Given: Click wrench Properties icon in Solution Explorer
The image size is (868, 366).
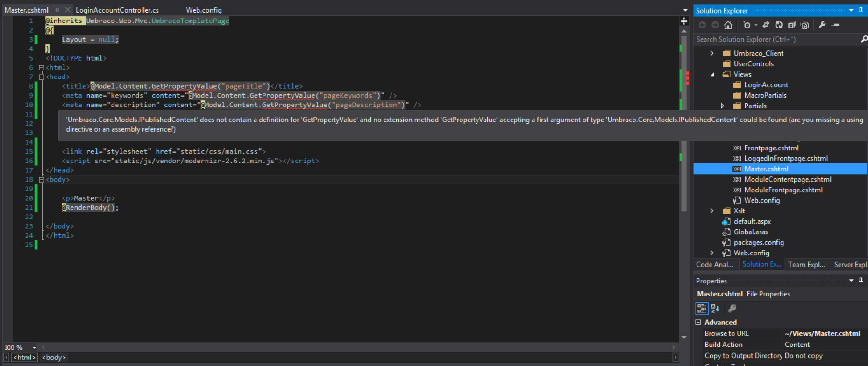Looking at the screenshot, I should tap(822, 25).
